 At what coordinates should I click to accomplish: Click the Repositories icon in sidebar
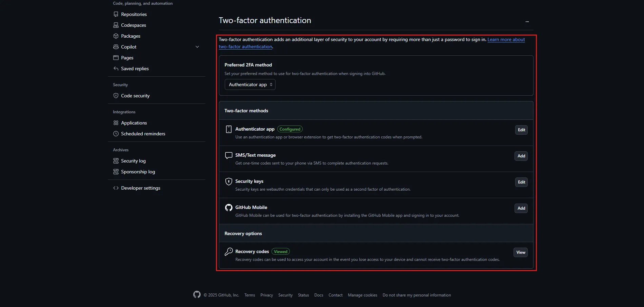pos(116,14)
